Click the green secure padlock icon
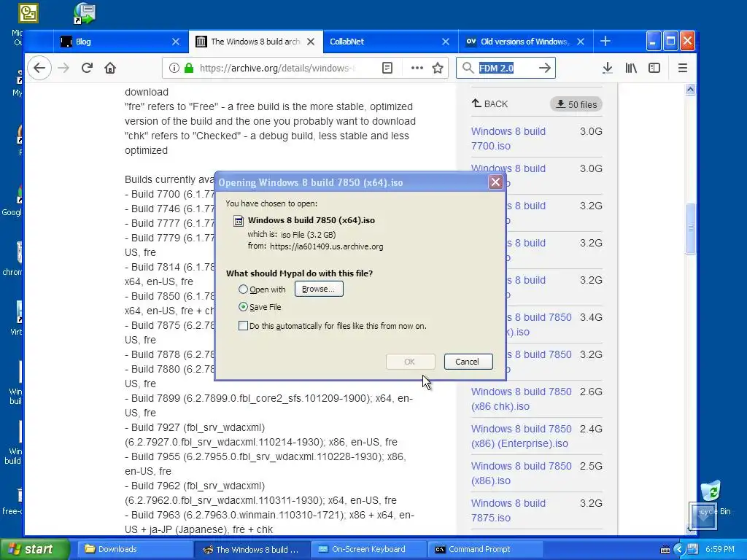747x560 pixels. tap(189, 68)
